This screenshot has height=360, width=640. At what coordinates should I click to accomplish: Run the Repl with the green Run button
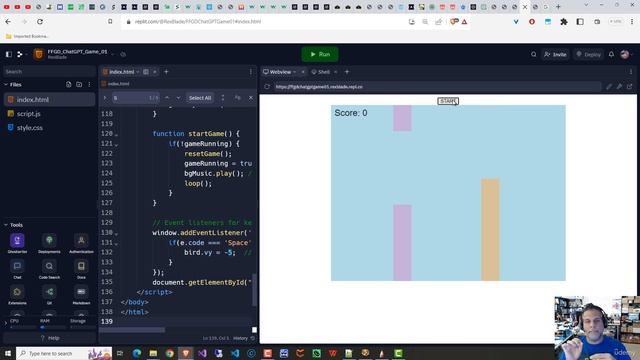click(x=320, y=54)
